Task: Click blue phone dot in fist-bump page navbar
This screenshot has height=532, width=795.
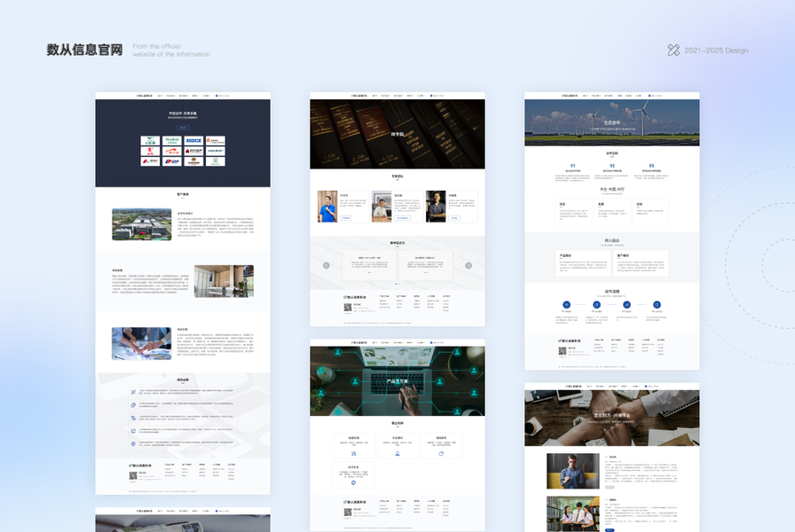Action: (x=646, y=386)
